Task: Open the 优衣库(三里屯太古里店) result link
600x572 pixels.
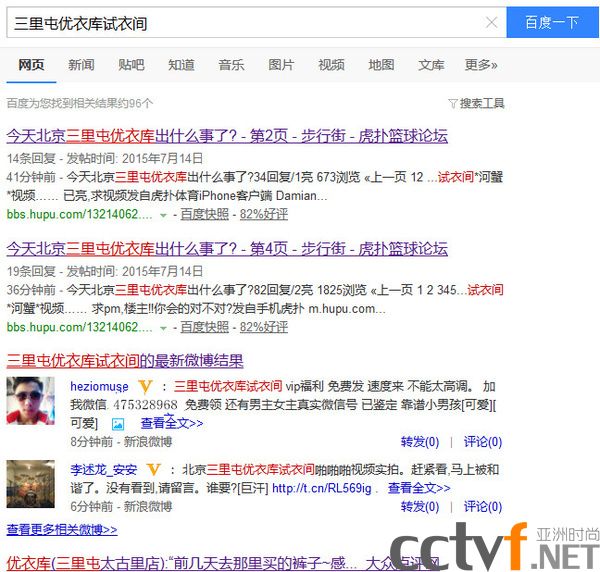Action: (222, 563)
